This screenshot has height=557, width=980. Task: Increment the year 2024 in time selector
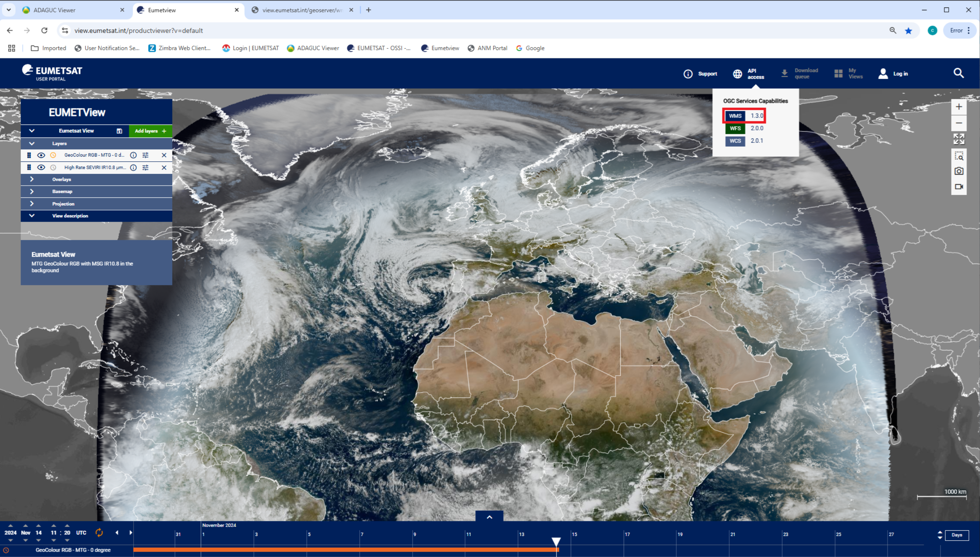coord(10,526)
